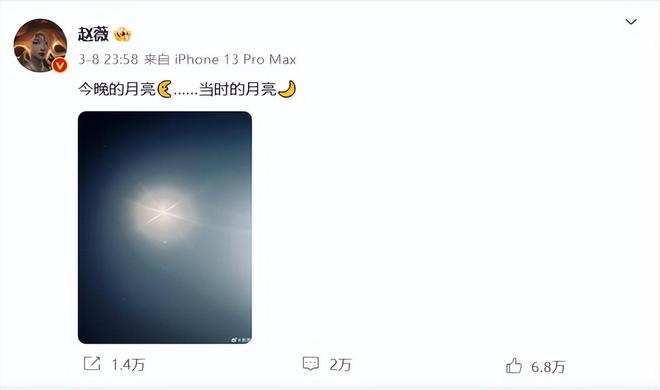Expand the post options chevron
The width and height of the screenshot is (660, 390).
point(631,21)
